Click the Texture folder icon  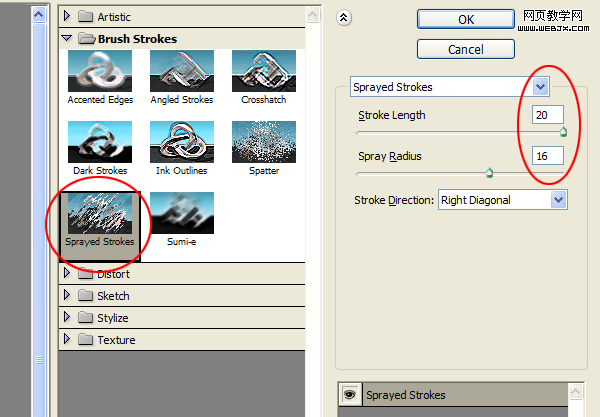pyautogui.click(x=85, y=339)
